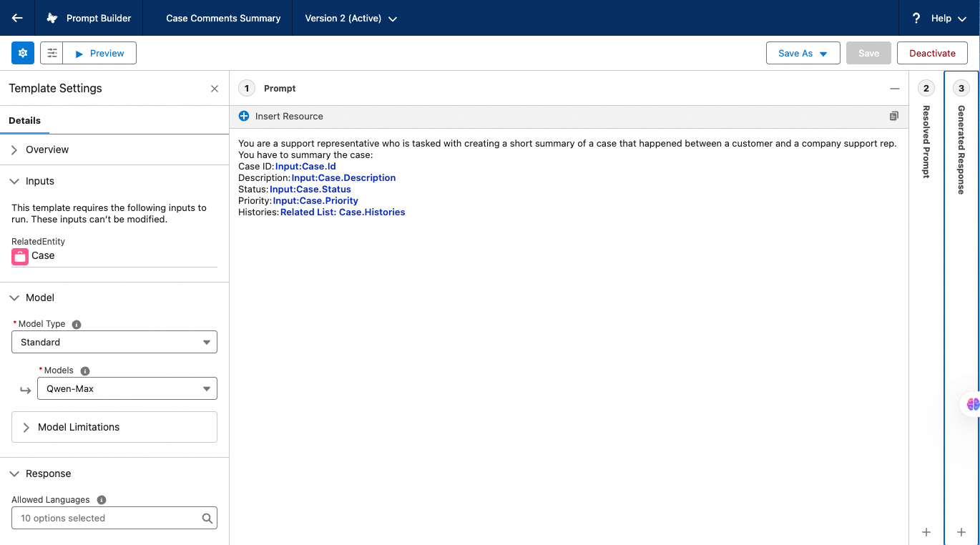Click the floating brain assistant icon
This screenshot has height=545, width=980.
click(973, 404)
